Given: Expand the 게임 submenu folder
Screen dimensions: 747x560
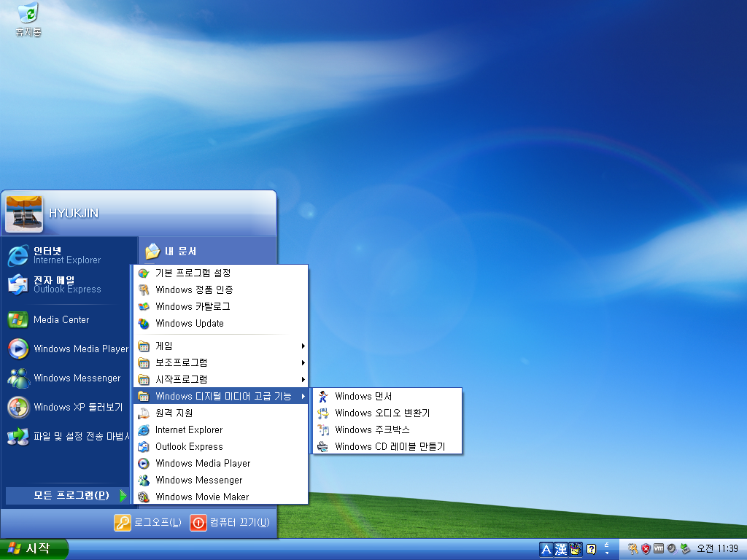Looking at the screenshot, I should point(220,346).
